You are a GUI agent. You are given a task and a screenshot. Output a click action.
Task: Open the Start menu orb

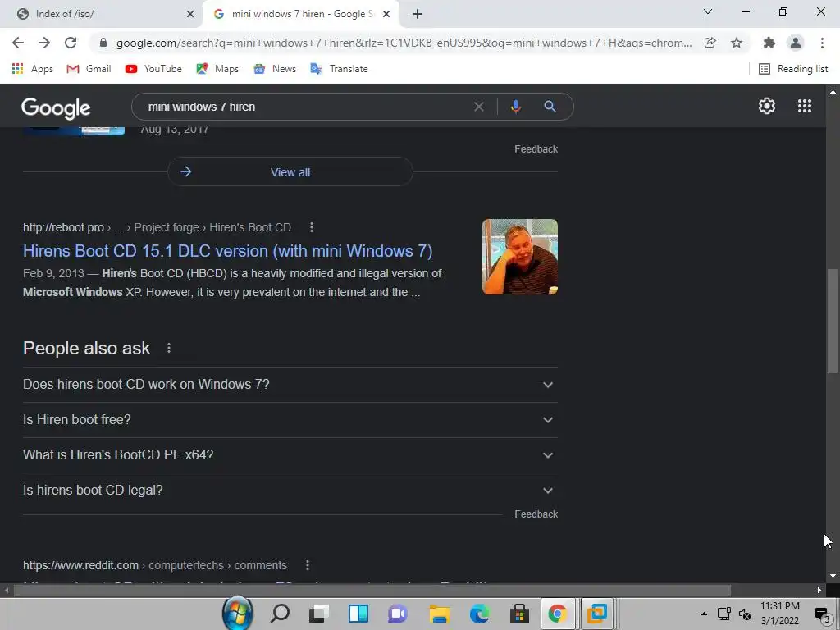[238, 613]
